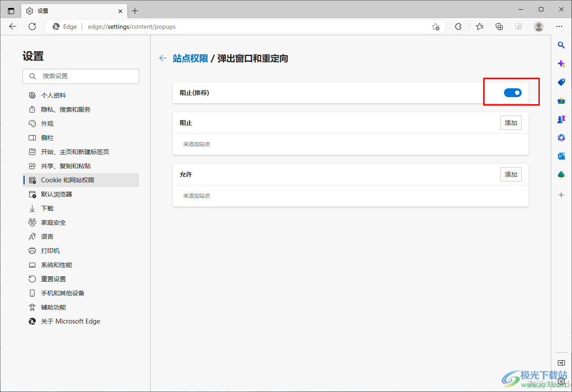The width and height of the screenshot is (572, 392).
Task: Click the 搜索设置 search field
Action: [81, 76]
